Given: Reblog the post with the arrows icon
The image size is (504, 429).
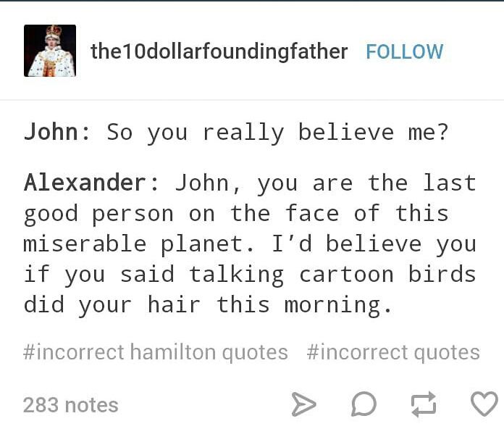Looking at the screenshot, I should pyautogui.click(x=424, y=404).
